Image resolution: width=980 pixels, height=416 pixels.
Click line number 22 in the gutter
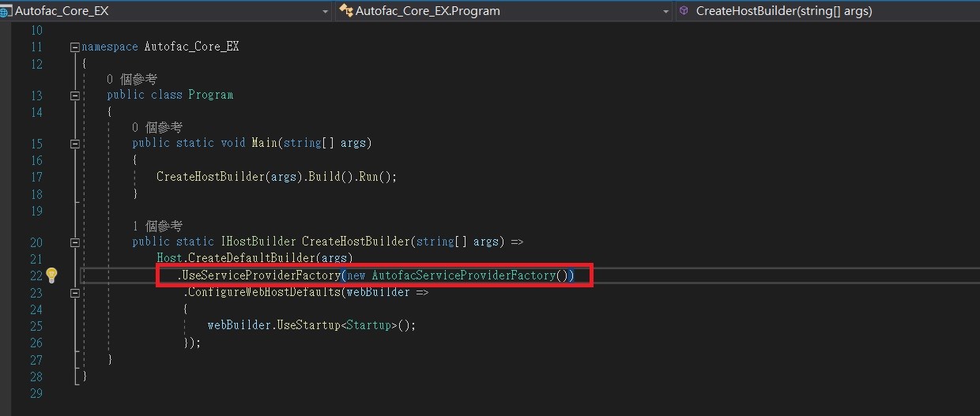[36, 275]
